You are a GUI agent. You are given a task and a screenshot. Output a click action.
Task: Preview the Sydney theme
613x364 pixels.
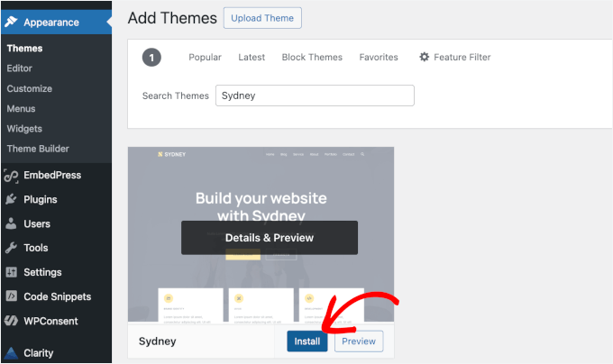[359, 341]
